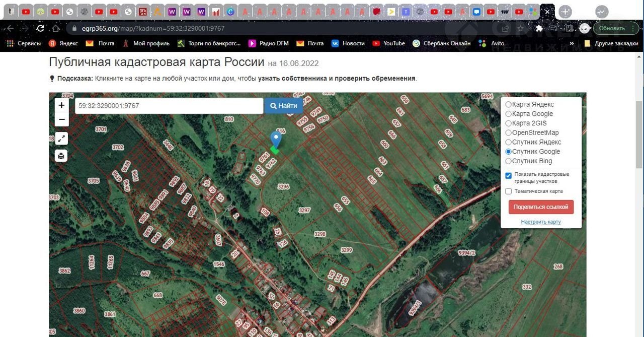Click the blue location marker pin
This screenshot has width=644, height=337.
pos(276,140)
